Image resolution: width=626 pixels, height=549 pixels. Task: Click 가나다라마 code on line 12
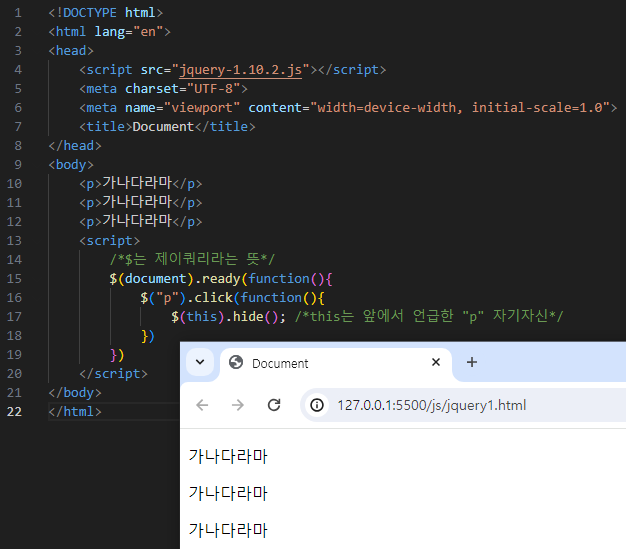click(x=137, y=221)
